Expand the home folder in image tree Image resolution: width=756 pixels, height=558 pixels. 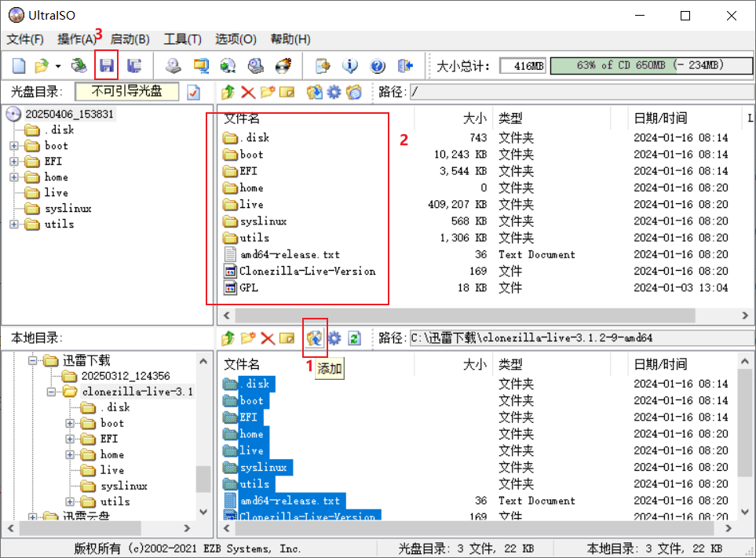pos(14,177)
